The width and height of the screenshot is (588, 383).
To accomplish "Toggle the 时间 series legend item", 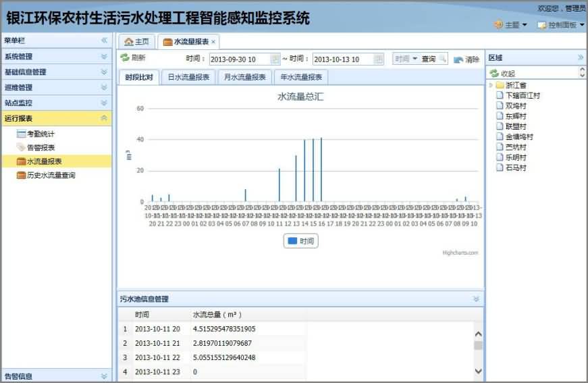I will [300, 240].
